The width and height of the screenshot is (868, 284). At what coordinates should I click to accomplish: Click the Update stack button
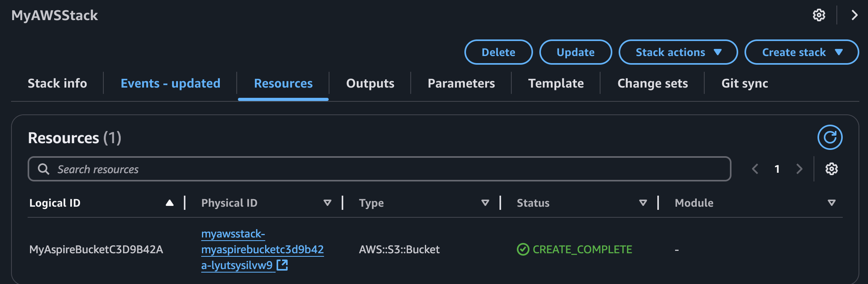(575, 52)
